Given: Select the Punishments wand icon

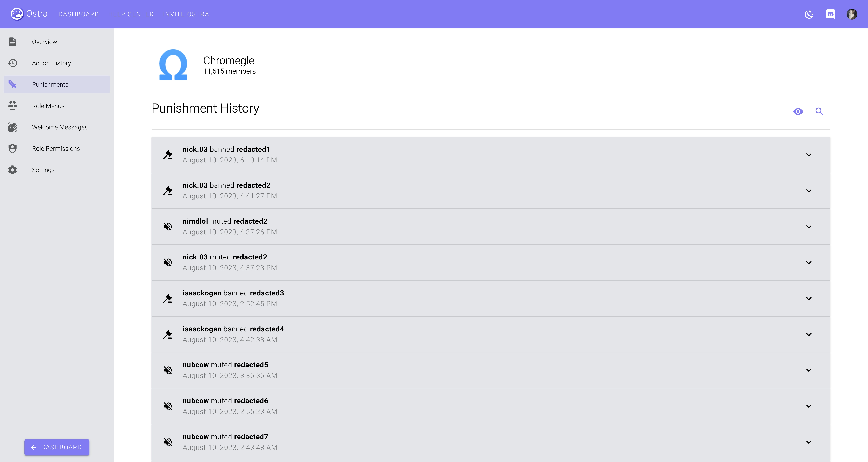Looking at the screenshot, I should click(12, 84).
